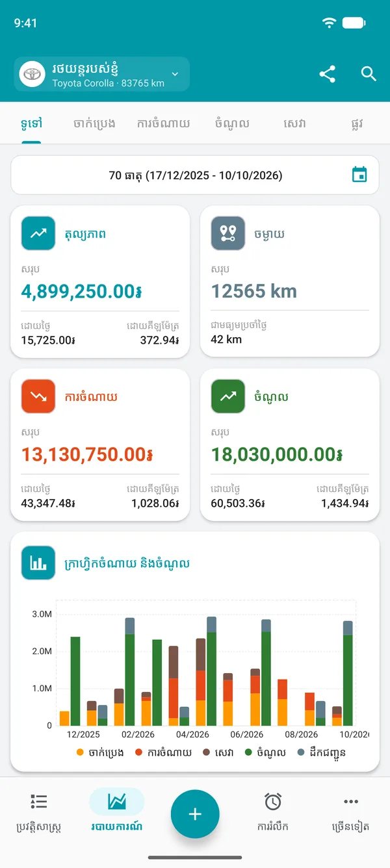Open the របាយការណ៍ reports nav icon
The width and height of the screenshot is (390, 868).
click(117, 802)
